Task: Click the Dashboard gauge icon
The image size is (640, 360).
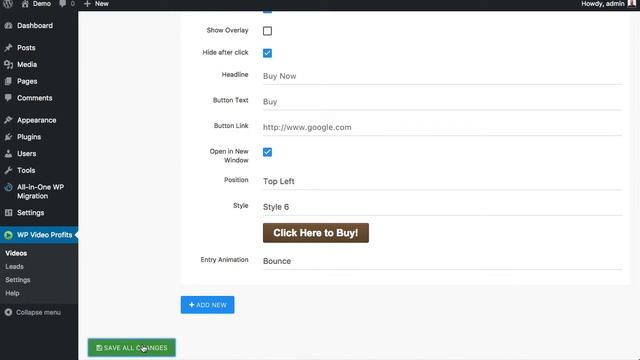Action: [8, 25]
